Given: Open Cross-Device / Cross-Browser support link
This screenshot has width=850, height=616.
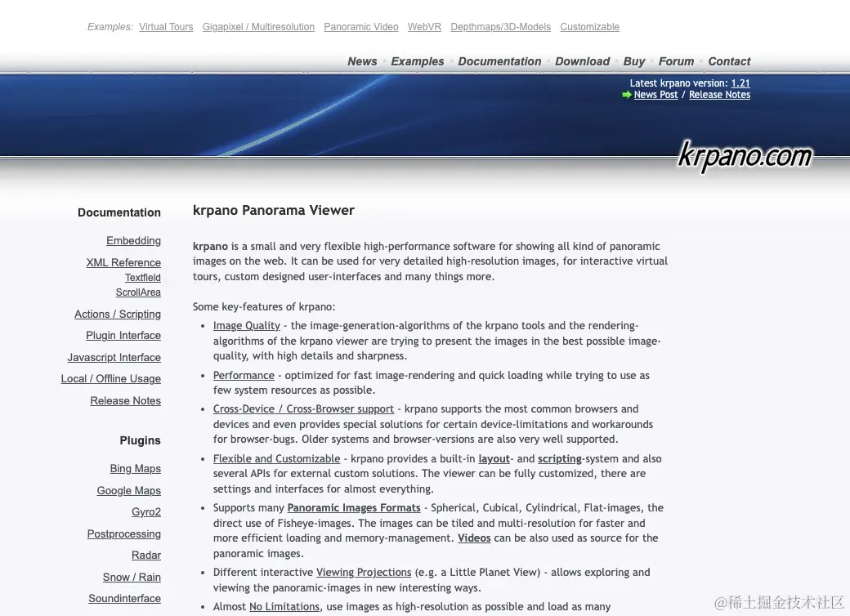Looking at the screenshot, I should point(303,409).
